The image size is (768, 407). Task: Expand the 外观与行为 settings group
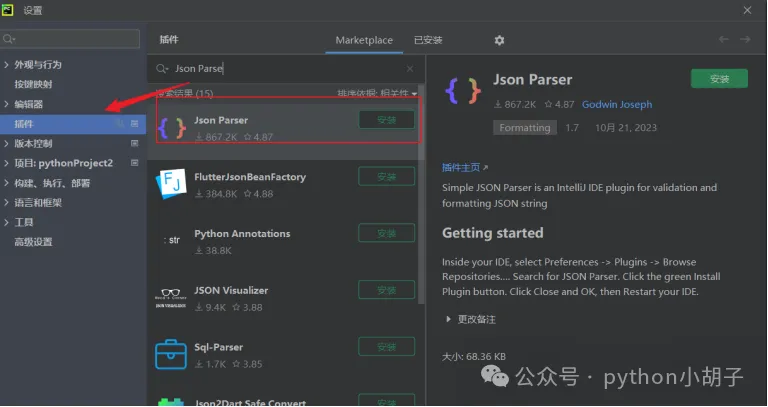[x=6, y=65]
